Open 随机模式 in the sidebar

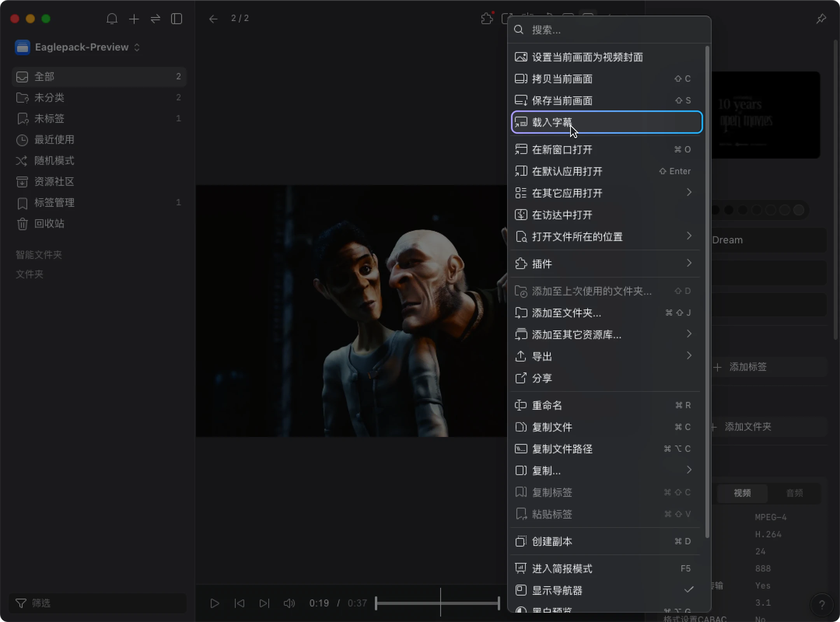coord(99,161)
